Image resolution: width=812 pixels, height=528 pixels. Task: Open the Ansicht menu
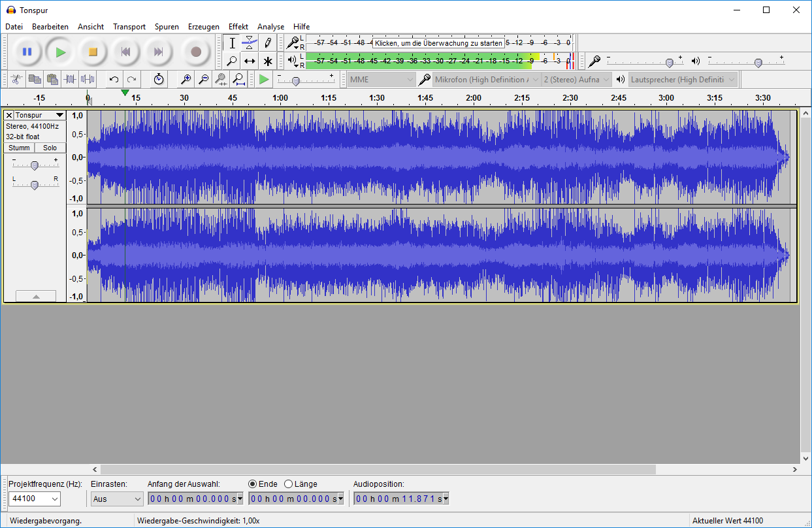pos(91,27)
